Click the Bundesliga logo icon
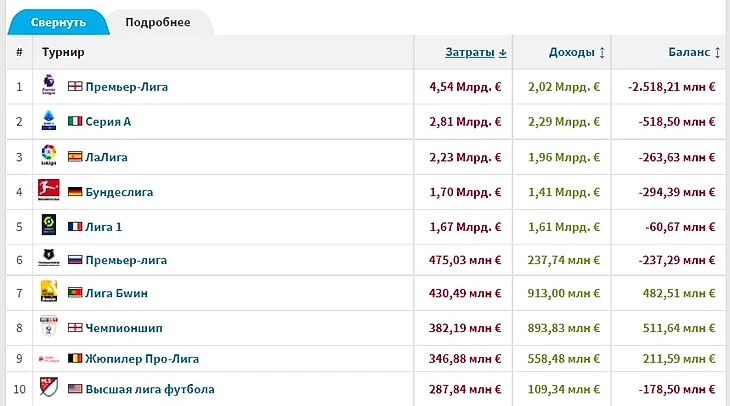This screenshot has height=406, width=730. (48, 191)
